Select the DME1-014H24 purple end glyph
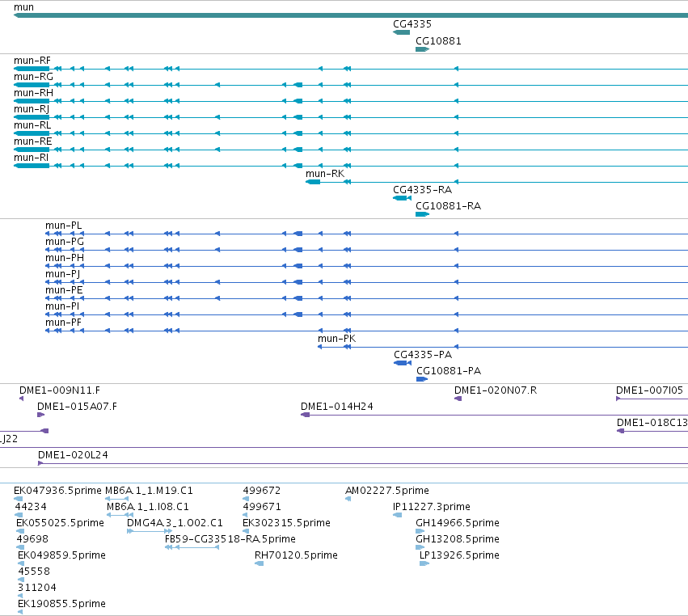 305,415
